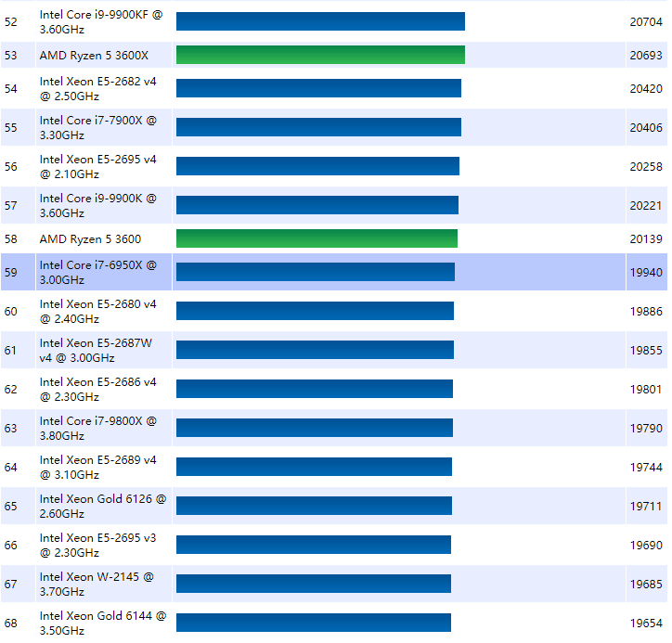672x643 pixels.
Task: Select the Intel Xeon E5-2682 v4 name
Action: pyautogui.click(x=97, y=89)
